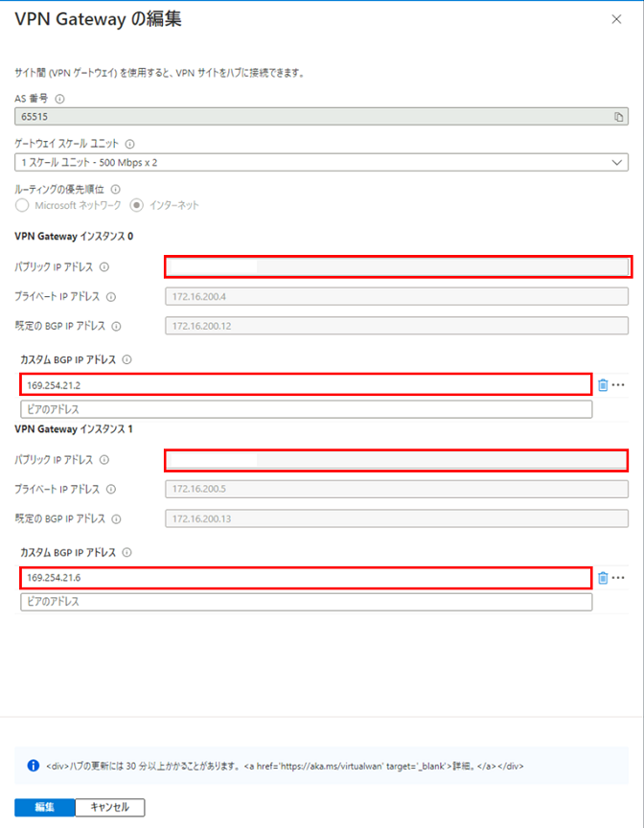
Task: Show info for ルーティングの優先順位
Action: click(115, 190)
